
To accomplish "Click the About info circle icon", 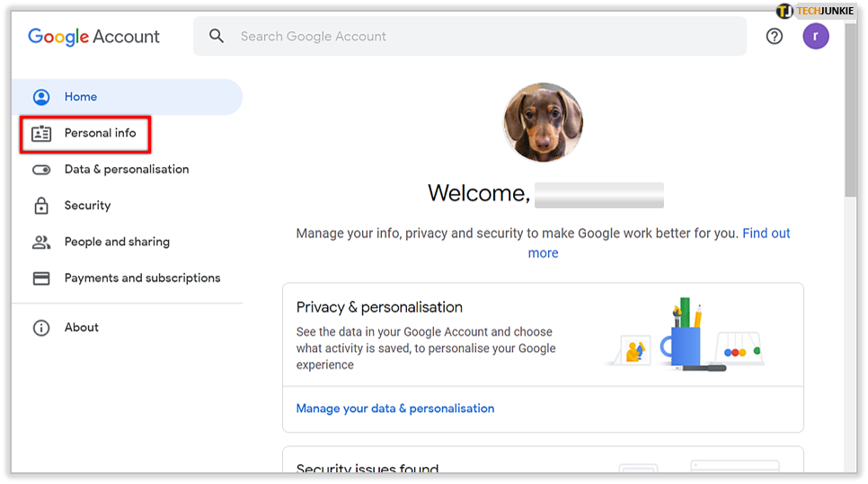I will click(x=41, y=328).
